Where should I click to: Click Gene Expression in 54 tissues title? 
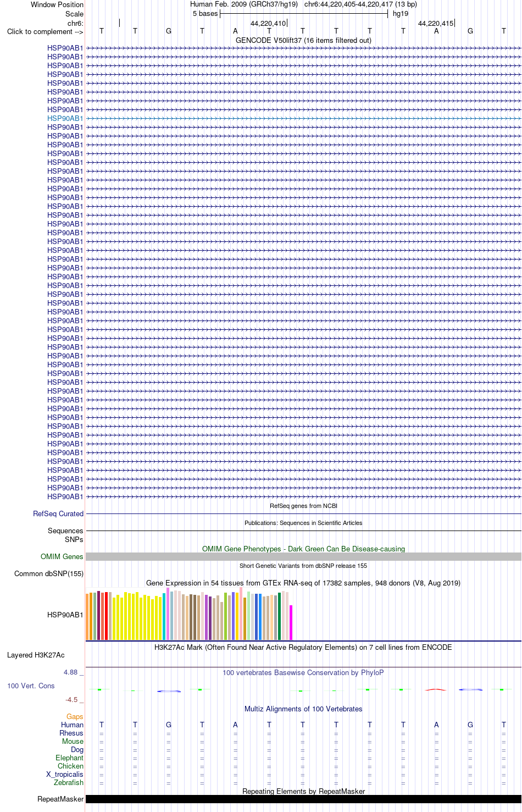click(x=303, y=583)
